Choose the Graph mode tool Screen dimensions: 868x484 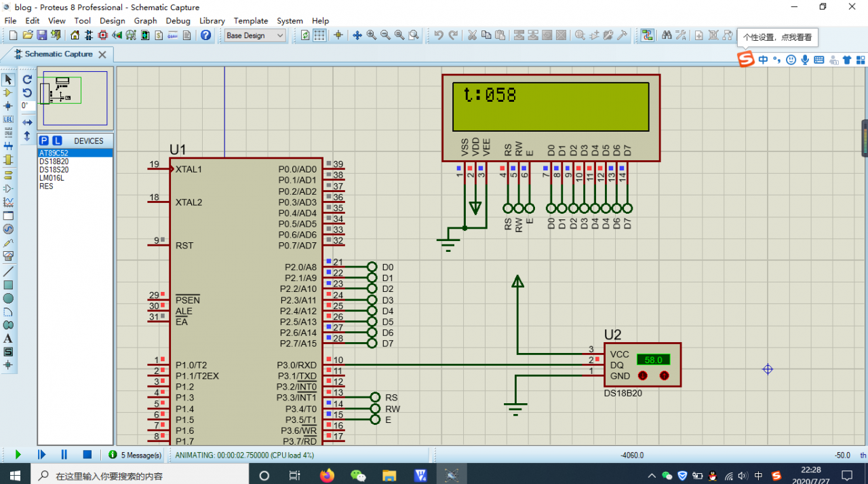click(x=8, y=202)
